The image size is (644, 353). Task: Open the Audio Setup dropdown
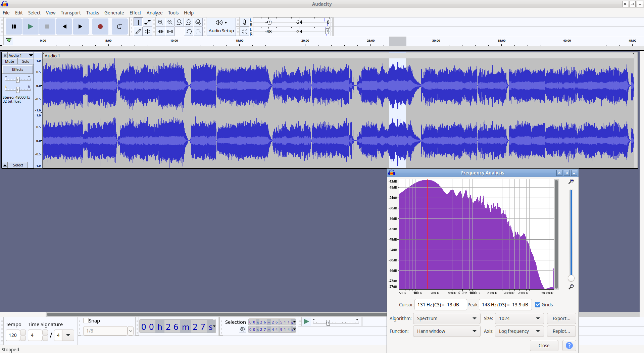[221, 27]
